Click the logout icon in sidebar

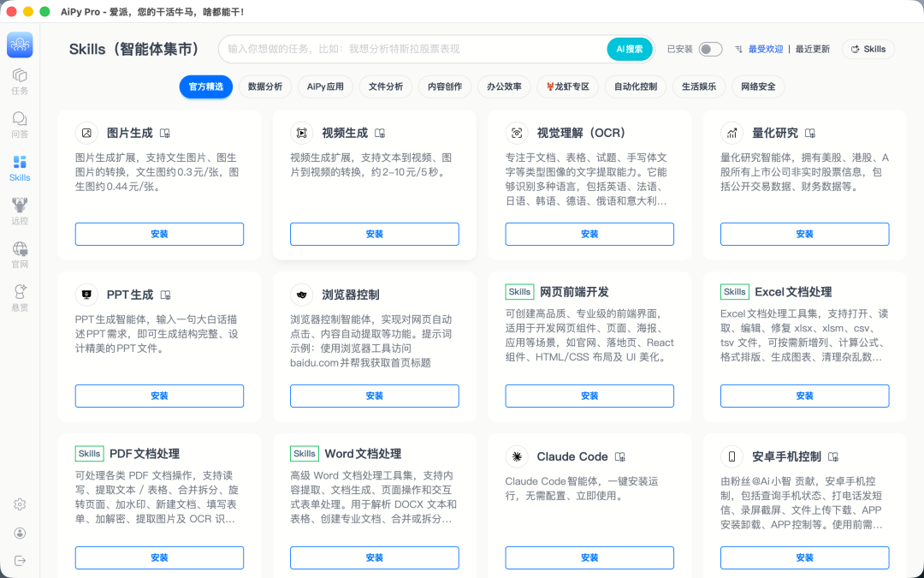click(20, 560)
